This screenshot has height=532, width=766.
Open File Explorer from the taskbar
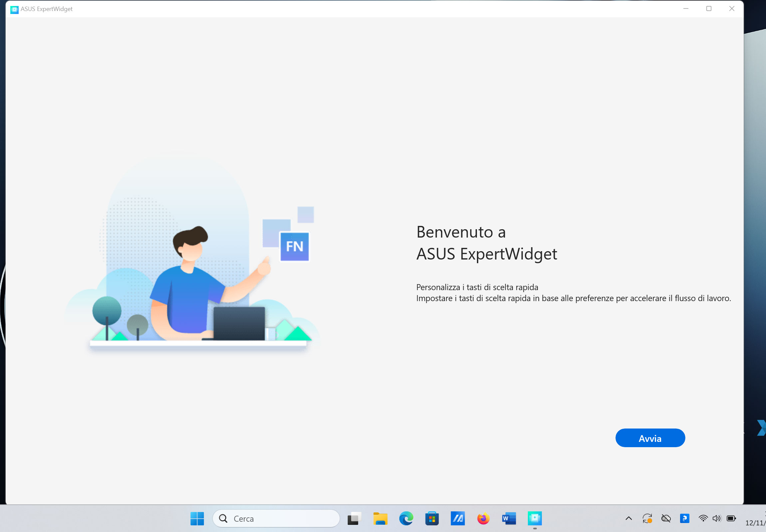coord(380,518)
